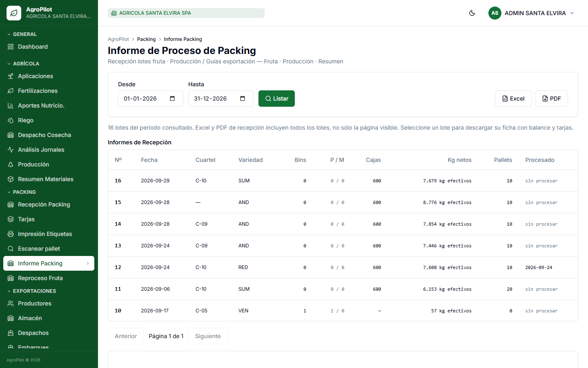Toggle dark mode moon icon
Viewport: 588px width, 368px height.
472,13
